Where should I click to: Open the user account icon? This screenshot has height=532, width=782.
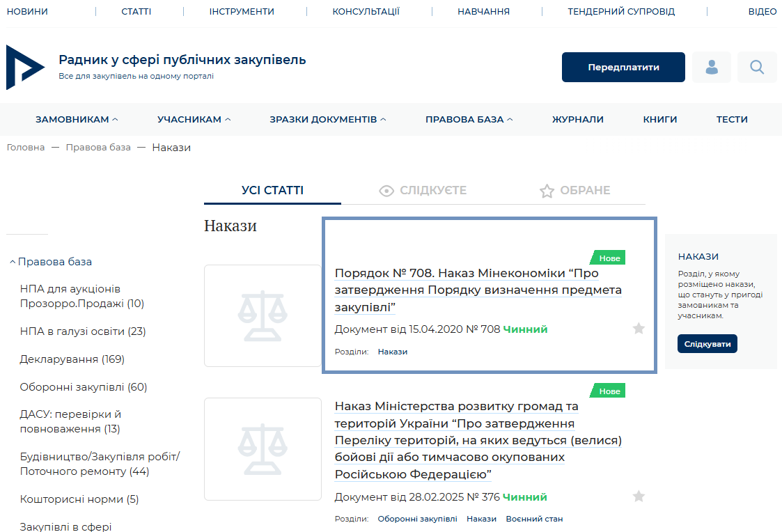(x=711, y=68)
